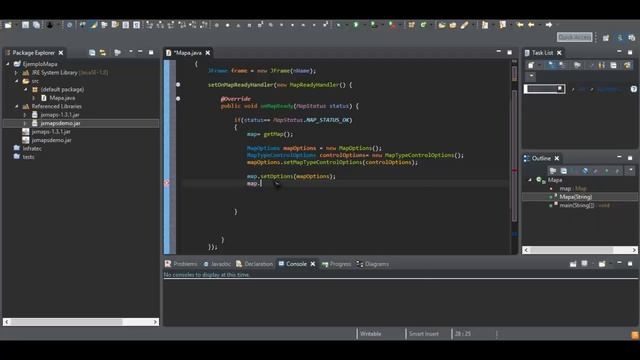Select the tests project in Package Explorer

tap(28, 157)
